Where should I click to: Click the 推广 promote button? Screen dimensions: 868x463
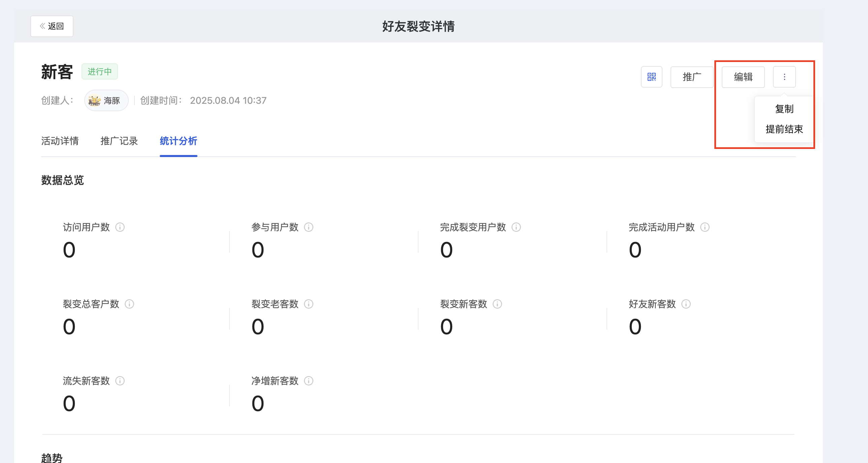(692, 77)
